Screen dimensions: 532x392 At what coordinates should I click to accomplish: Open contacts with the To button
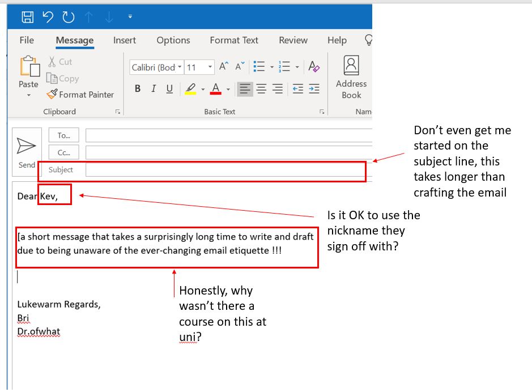[63, 135]
